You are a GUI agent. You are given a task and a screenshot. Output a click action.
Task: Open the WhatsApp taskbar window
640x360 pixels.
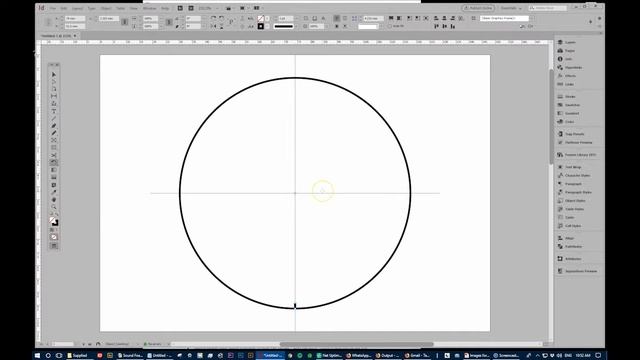(360, 356)
